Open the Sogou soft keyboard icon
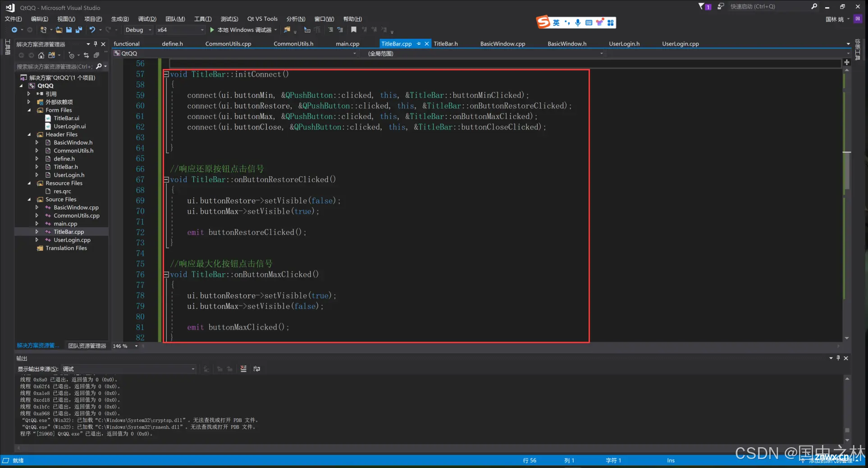The image size is (868, 468). pyautogui.click(x=589, y=23)
